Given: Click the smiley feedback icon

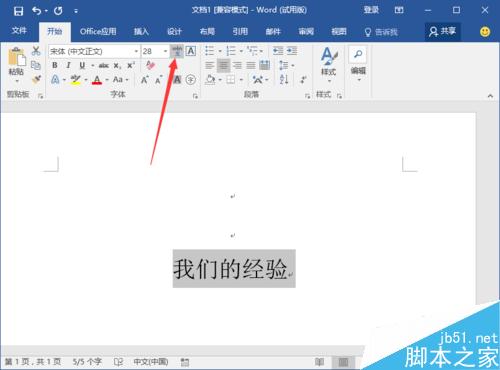Looking at the screenshot, I should pos(485,32).
